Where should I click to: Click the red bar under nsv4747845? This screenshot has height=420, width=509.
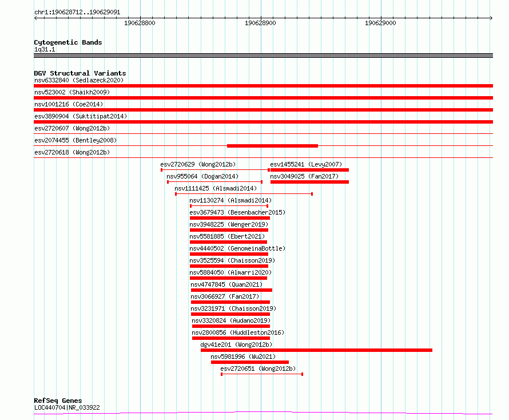(x=232, y=290)
